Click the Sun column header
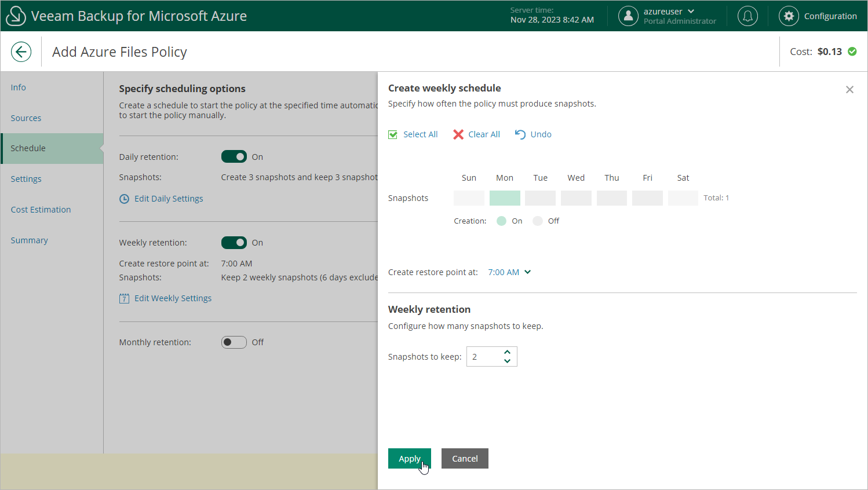This screenshot has height=490, width=868. point(469,178)
